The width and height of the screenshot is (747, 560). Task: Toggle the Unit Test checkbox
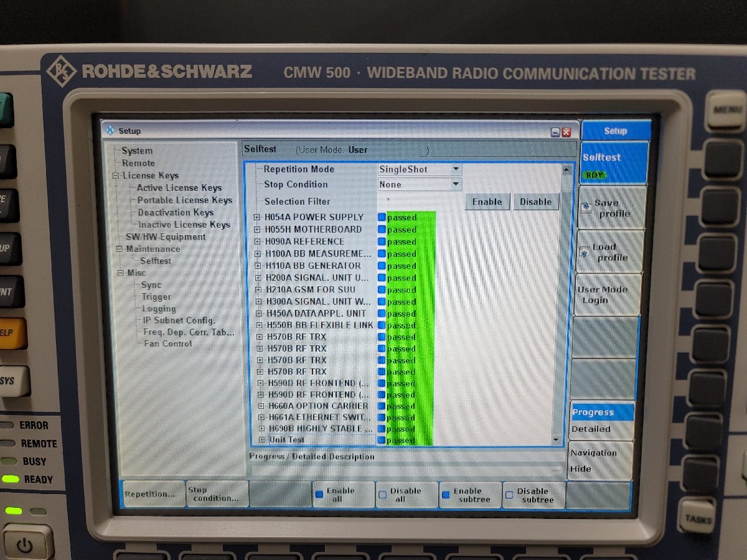click(381, 440)
